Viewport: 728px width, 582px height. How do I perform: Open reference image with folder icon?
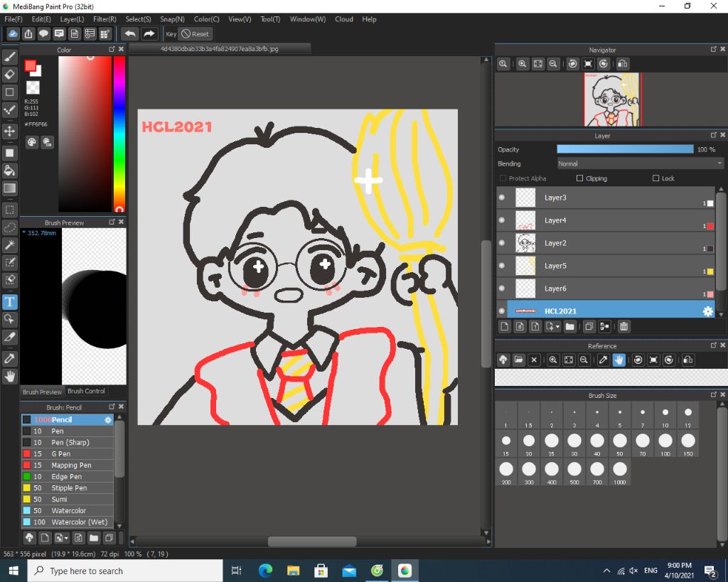[x=518, y=360]
